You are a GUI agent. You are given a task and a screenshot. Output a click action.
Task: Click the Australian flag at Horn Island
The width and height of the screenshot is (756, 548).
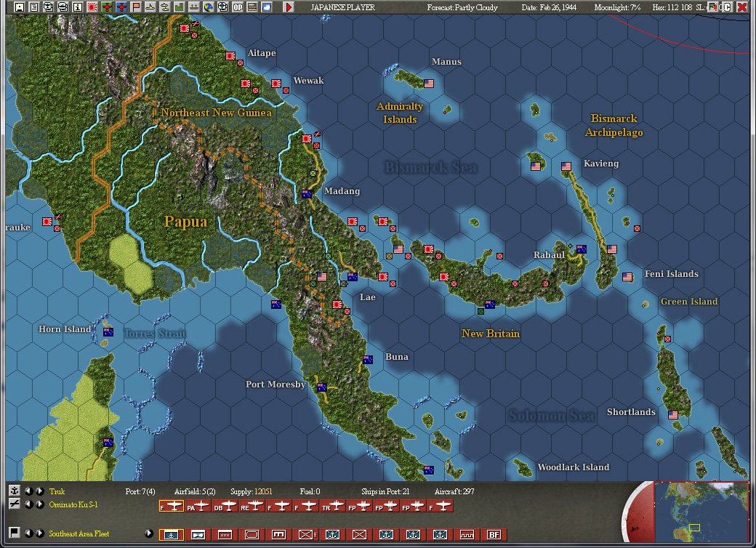[108, 331]
